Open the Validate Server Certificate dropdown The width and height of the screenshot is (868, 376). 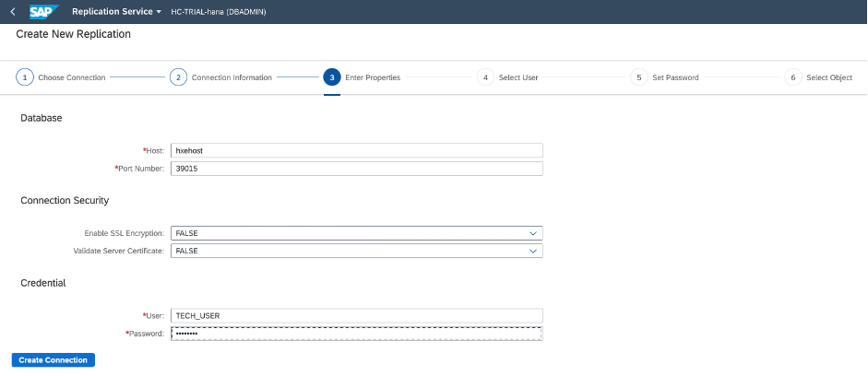[x=356, y=251]
